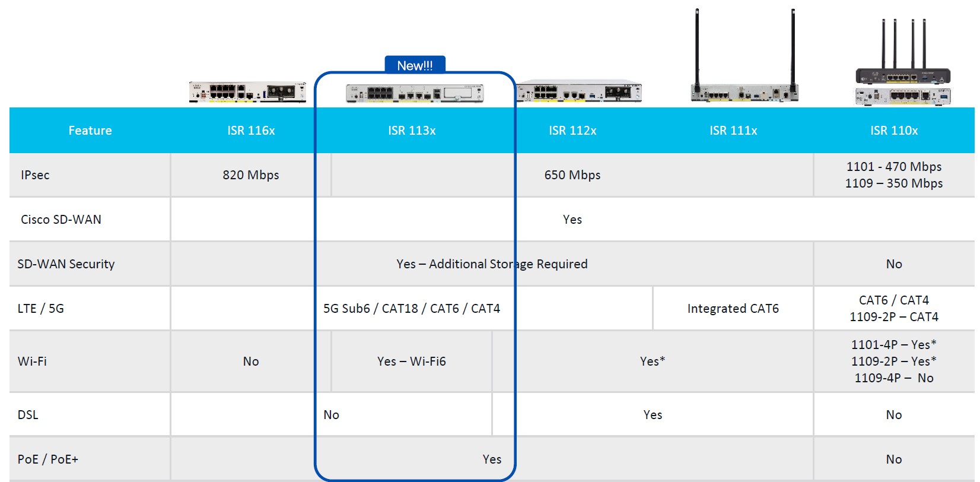Click the SD-WAN Security row label
This screenshot has width=980, height=482.
pos(66,264)
